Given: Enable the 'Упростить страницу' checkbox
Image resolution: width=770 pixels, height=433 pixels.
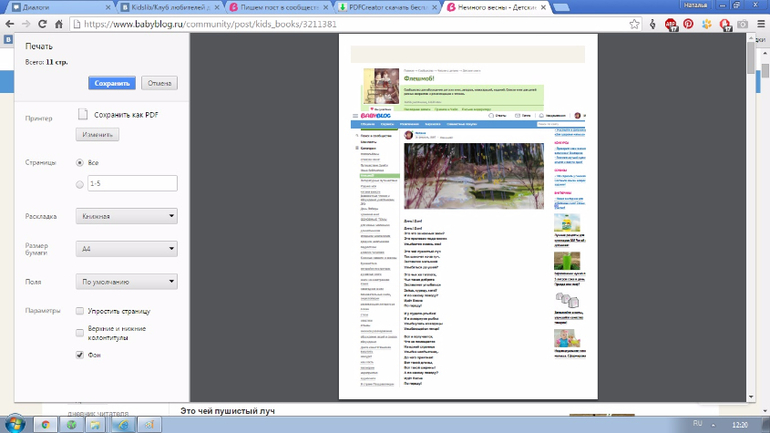Looking at the screenshot, I should pos(80,312).
